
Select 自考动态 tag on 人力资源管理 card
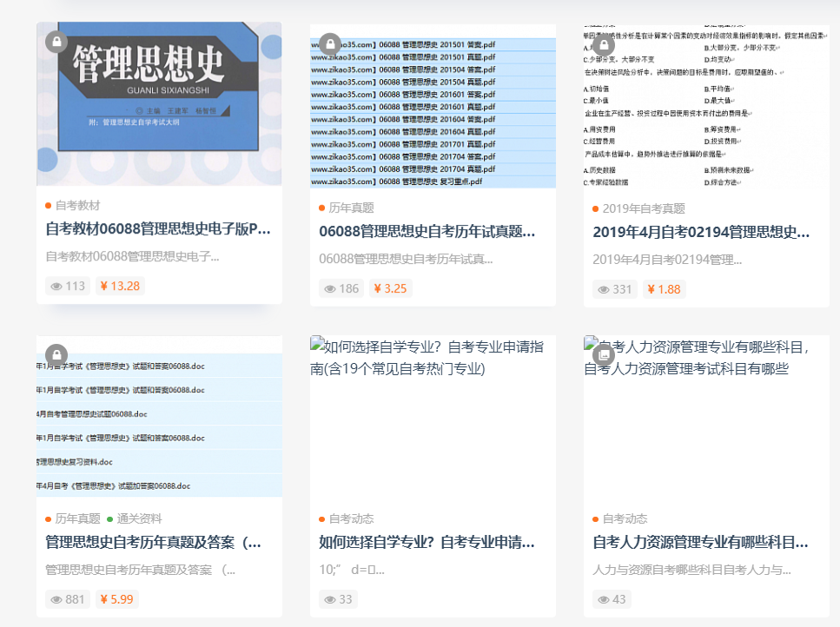[625, 518]
